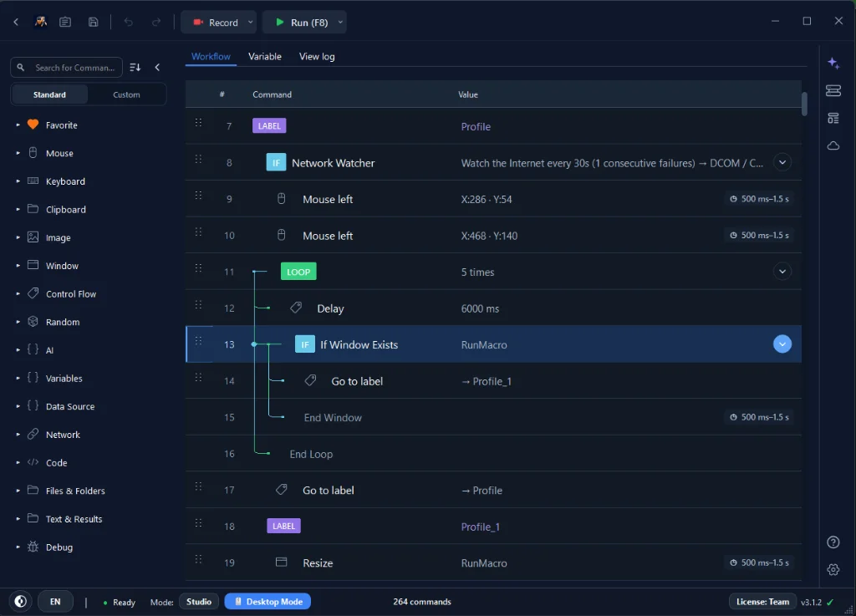Click the window icon on Resize row
The width and height of the screenshot is (856, 616).
(281, 562)
